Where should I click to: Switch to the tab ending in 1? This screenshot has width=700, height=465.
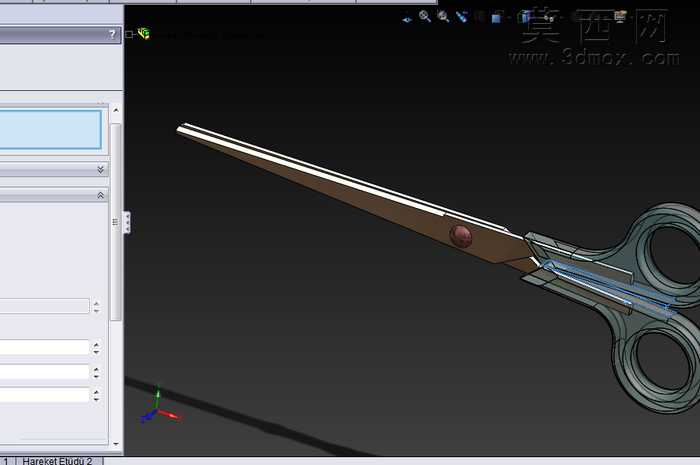point(6,461)
